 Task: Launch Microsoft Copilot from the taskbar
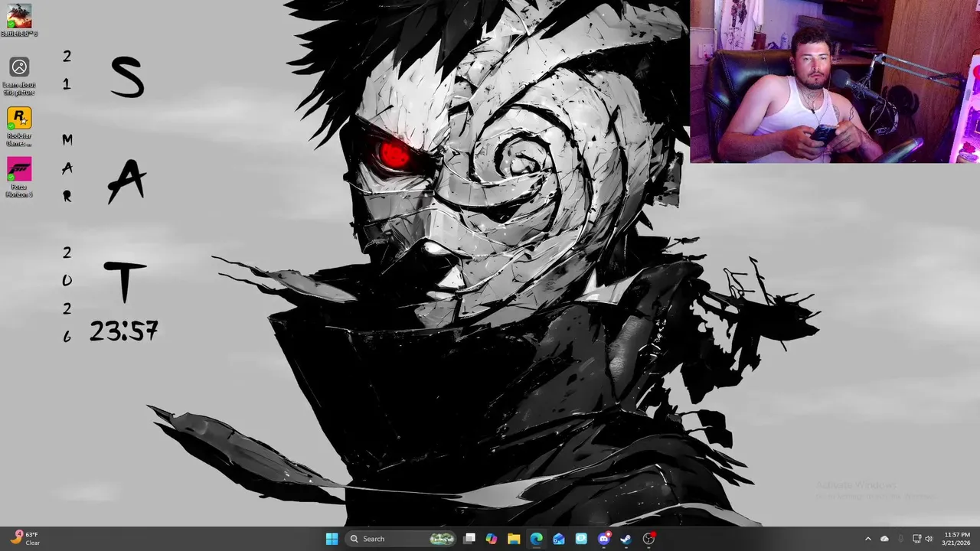[x=492, y=539]
